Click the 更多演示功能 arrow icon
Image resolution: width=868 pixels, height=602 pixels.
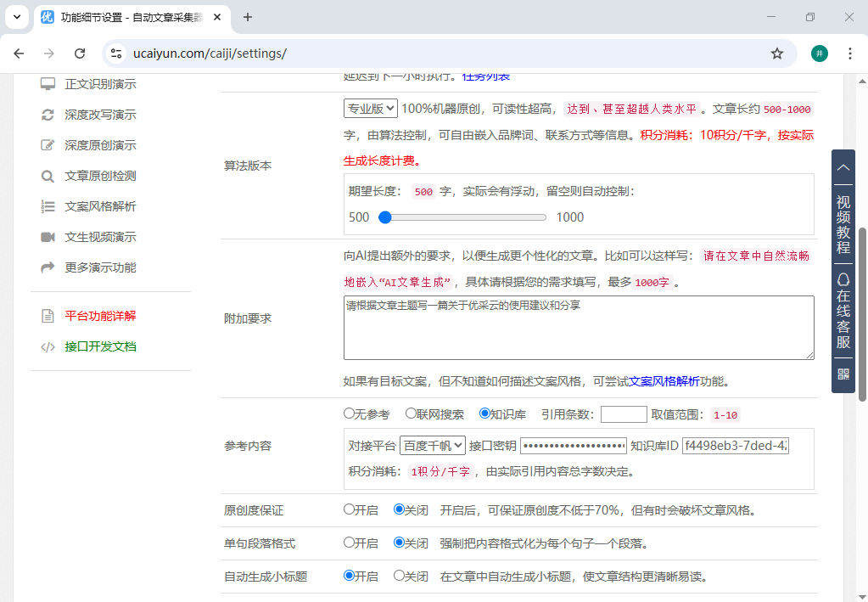(x=48, y=267)
